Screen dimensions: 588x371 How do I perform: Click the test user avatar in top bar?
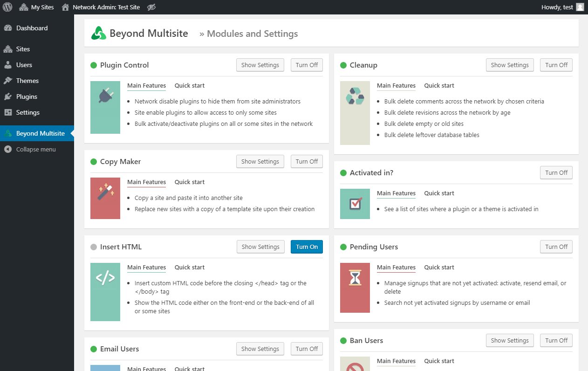579,7
